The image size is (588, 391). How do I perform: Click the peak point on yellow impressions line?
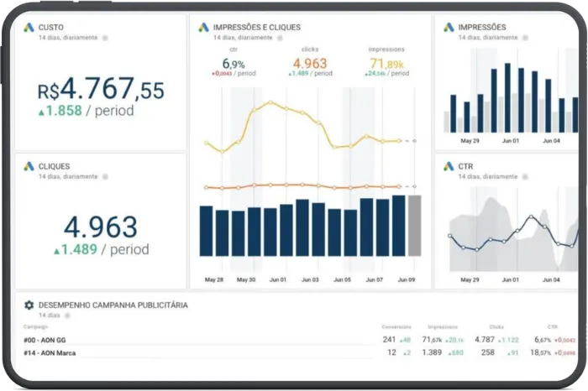[x=270, y=102]
